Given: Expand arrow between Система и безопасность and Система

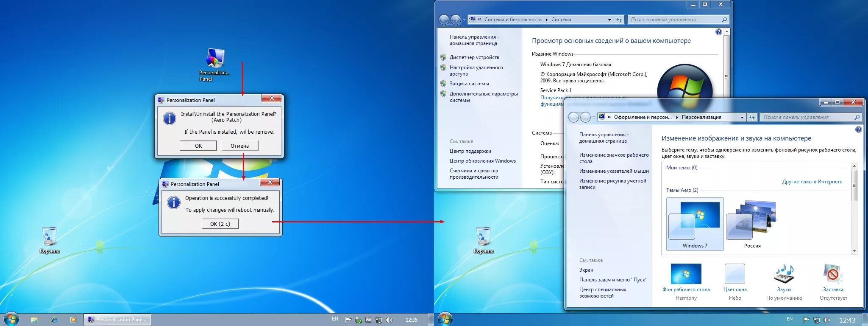Looking at the screenshot, I should click(547, 20).
